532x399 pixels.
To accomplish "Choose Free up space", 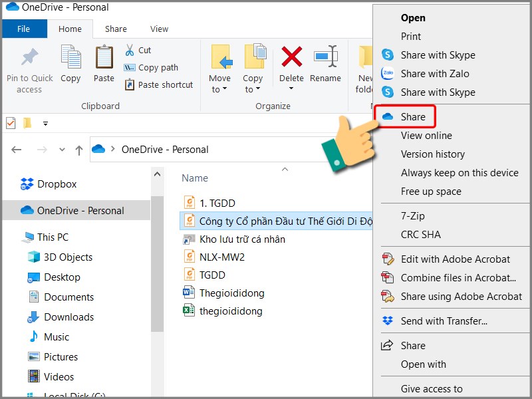I will (431, 192).
